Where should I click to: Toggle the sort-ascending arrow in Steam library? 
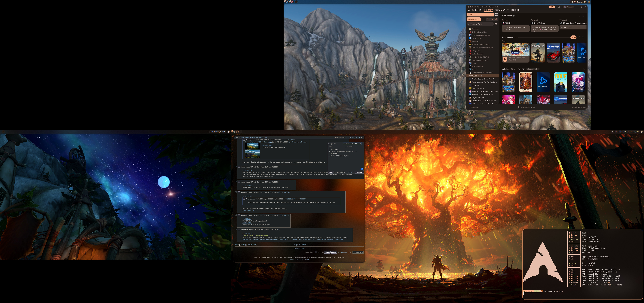483,19
